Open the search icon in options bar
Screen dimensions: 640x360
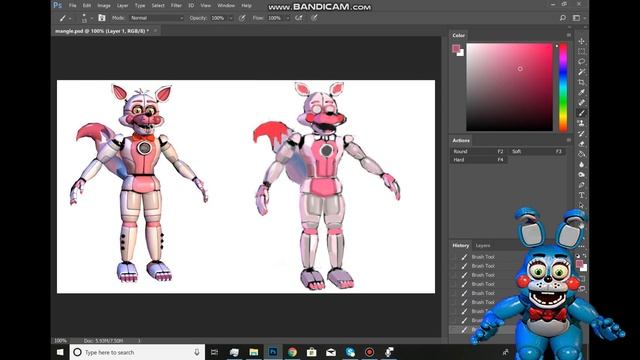(x=563, y=18)
